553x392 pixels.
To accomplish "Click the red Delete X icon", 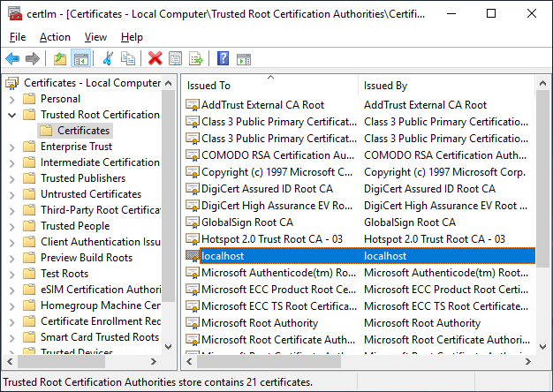I will point(155,58).
